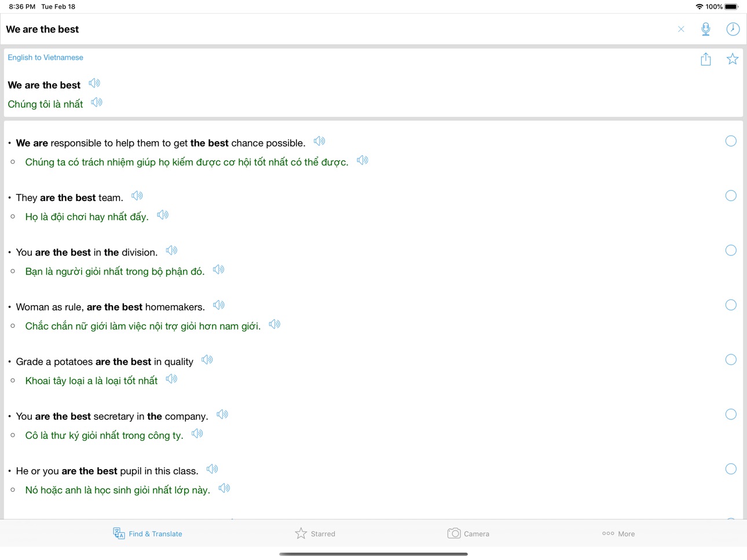The height and width of the screenshot is (560, 747).
Task: Open the Starred tab
Action: click(x=315, y=533)
